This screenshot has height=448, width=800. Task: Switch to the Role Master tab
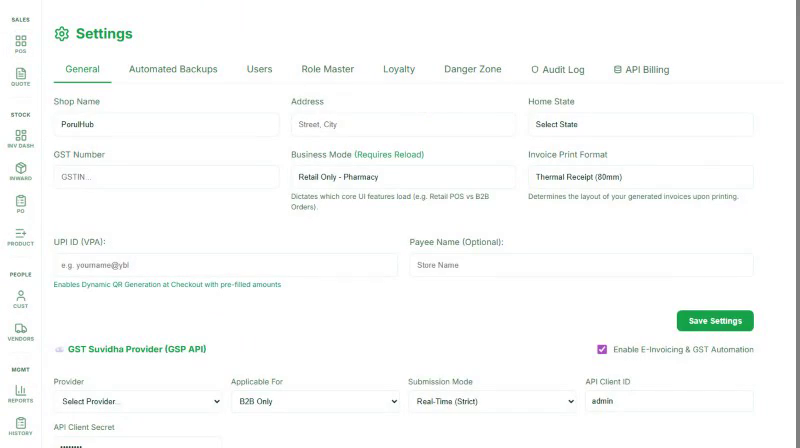click(x=328, y=69)
